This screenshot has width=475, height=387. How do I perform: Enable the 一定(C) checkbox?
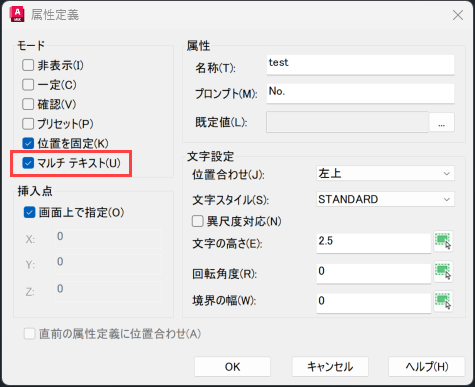[28, 85]
